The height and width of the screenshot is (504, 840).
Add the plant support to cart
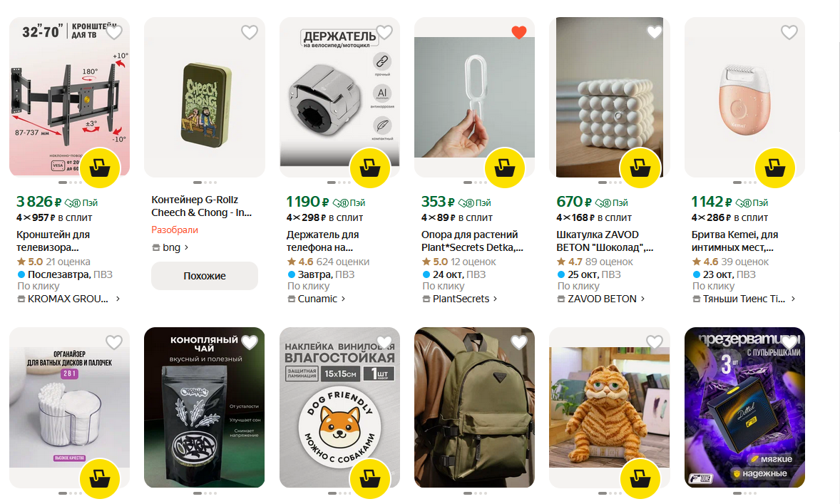[505, 169]
